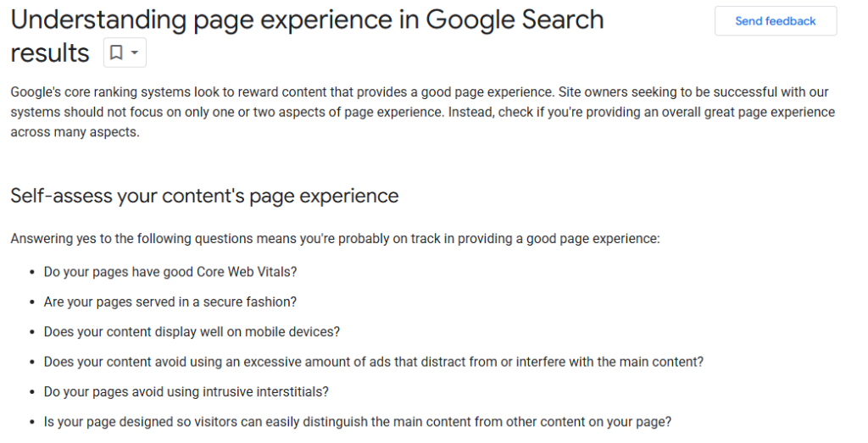Click the 'good Core Web Vitals?' bullet question
The image size is (868, 443).
tap(170, 272)
